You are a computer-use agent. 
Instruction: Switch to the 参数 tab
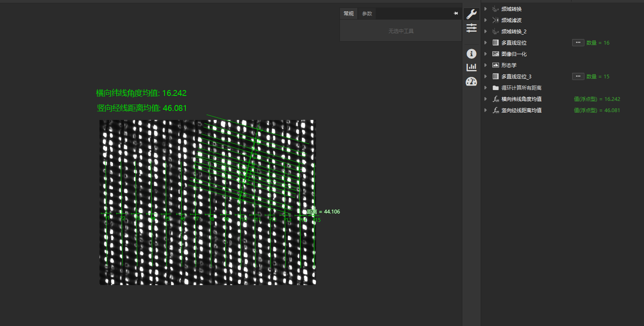[367, 14]
